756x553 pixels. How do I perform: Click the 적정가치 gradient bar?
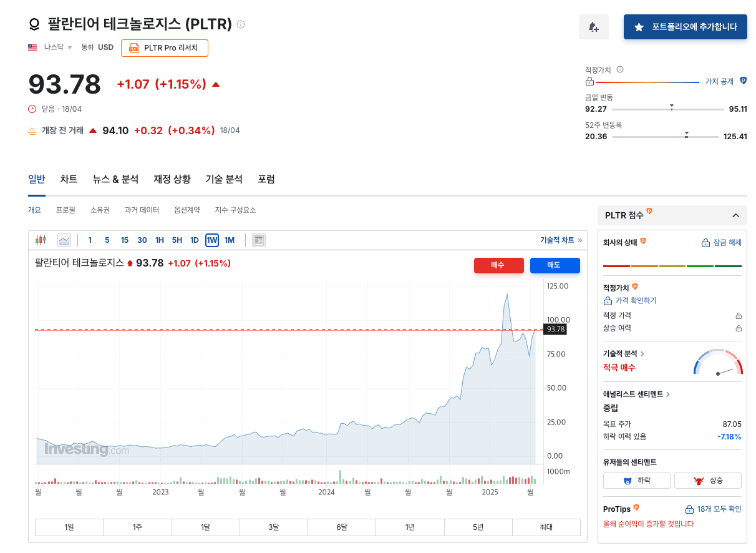coord(648,82)
